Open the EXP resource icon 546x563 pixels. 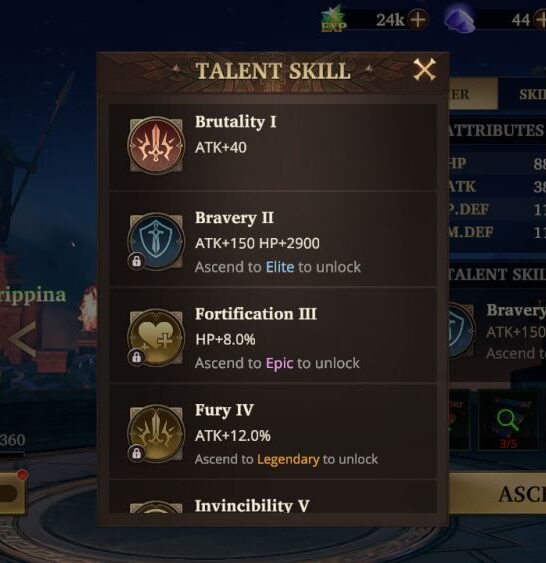click(333, 20)
